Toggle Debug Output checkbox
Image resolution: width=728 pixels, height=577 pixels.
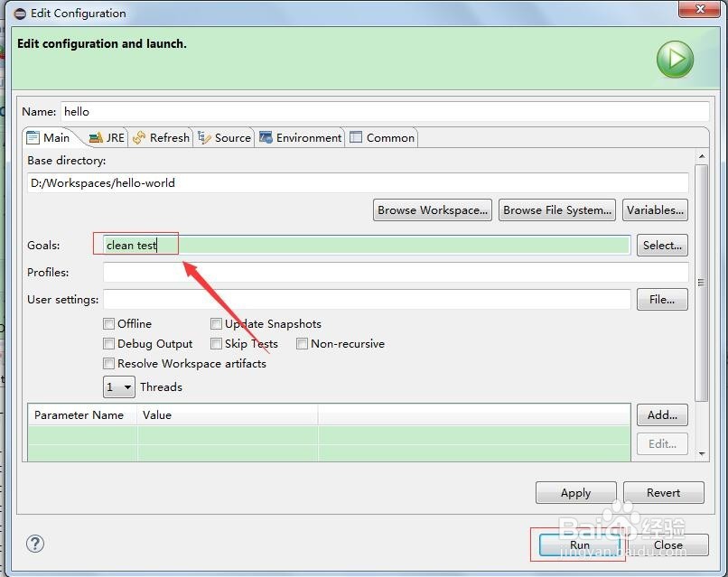click(x=108, y=343)
